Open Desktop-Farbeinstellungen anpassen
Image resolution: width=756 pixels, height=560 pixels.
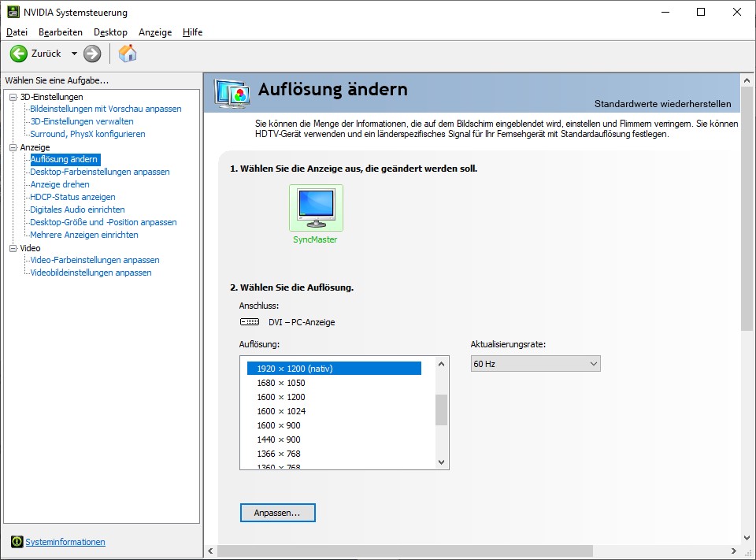(100, 172)
